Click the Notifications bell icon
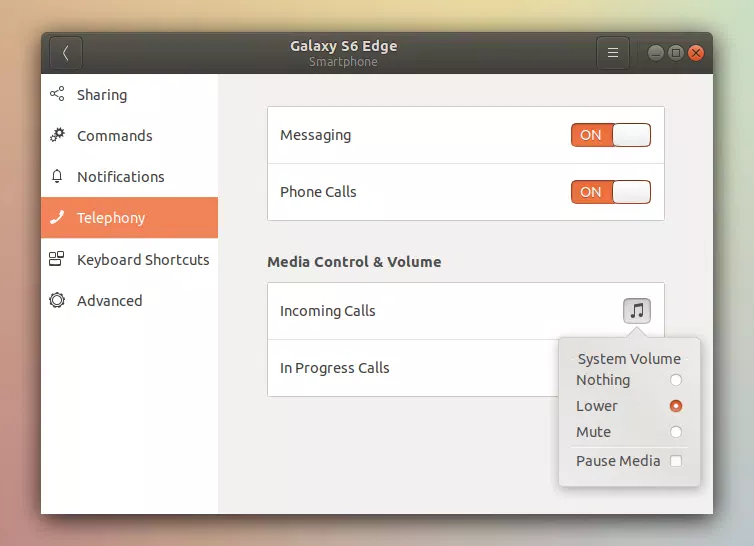Image resolution: width=754 pixels, height=546 pixels. [57, 176]
